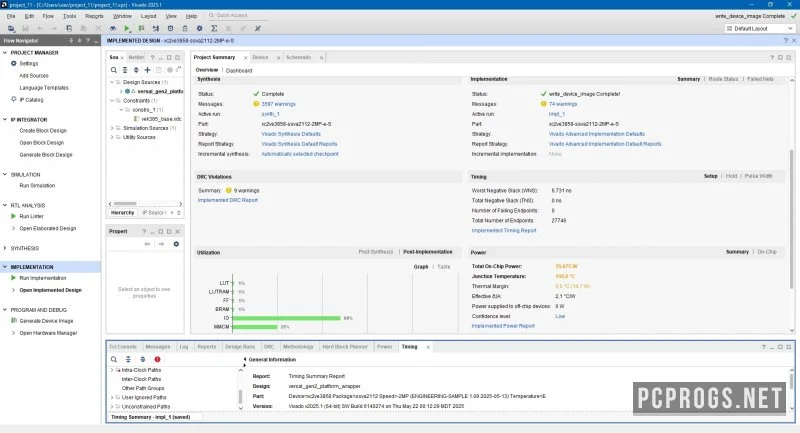Click the MMCM utilization bar
The width and height of the screenshot is (800, 433).
click(x=255, y=327)
